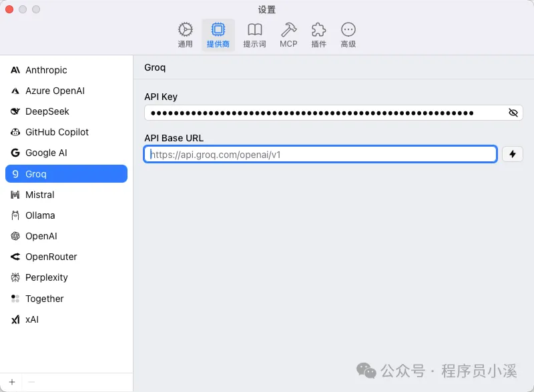Click the lightning bolt test button
This screenshot has height=392, width=534.
(513, 154)
